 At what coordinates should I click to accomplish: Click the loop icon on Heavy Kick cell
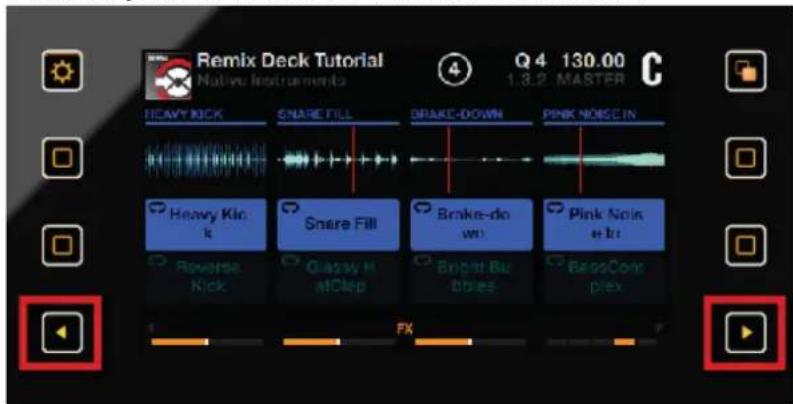tap(156, 207)
